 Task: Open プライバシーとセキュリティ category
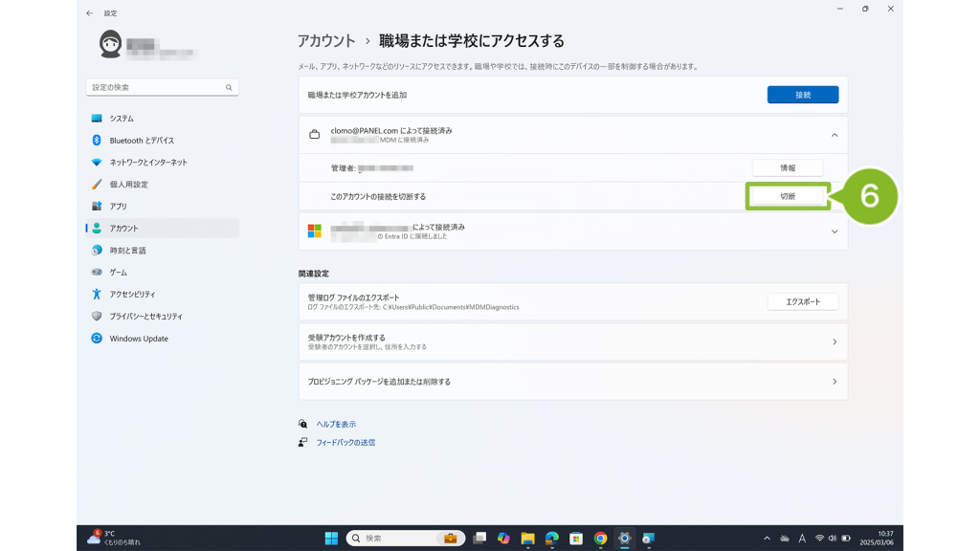[x=162, y=316]
